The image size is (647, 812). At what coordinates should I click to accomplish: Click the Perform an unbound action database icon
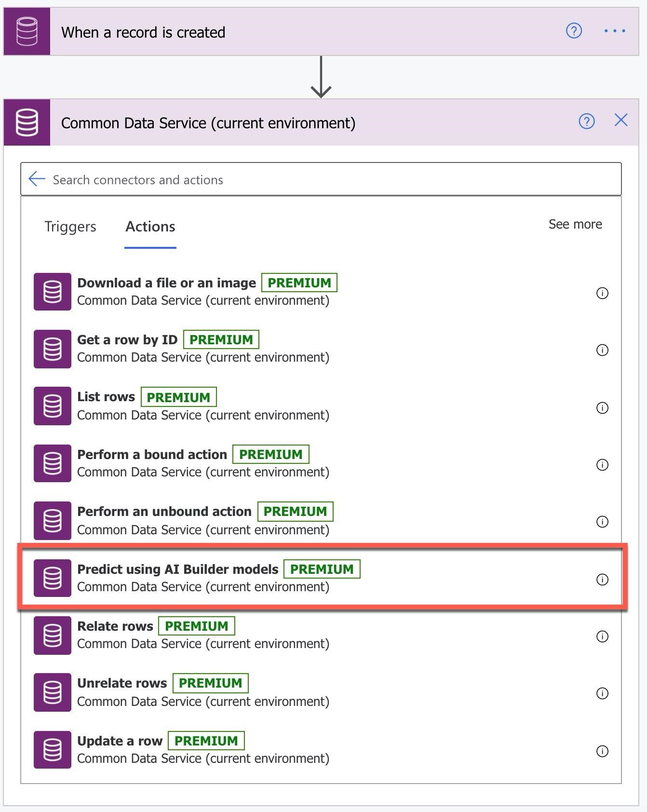(x=53, y=520)
